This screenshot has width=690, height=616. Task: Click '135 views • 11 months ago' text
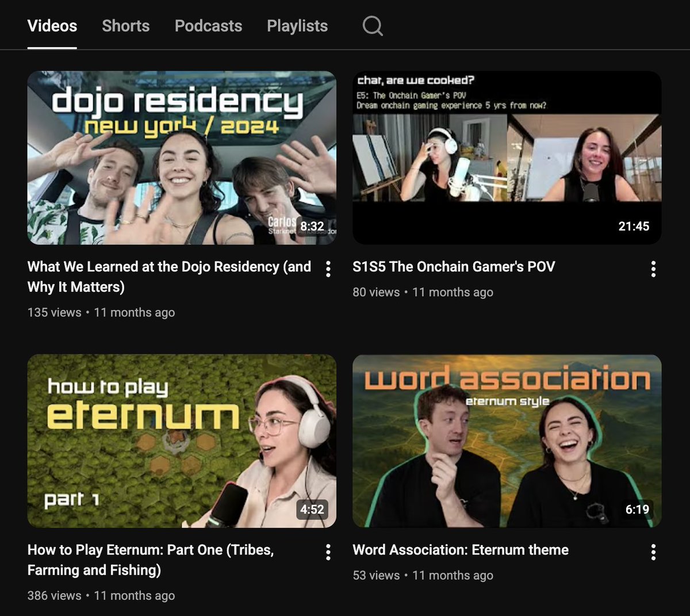pos(101,312)
